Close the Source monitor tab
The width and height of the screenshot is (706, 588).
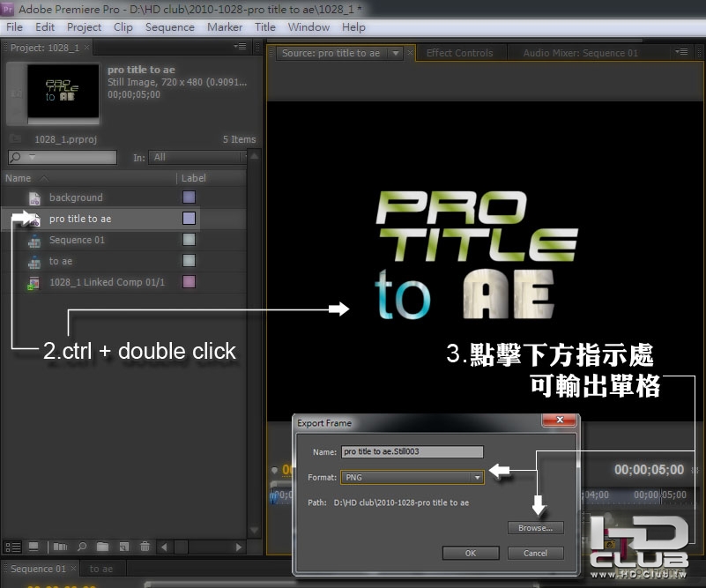410,53
